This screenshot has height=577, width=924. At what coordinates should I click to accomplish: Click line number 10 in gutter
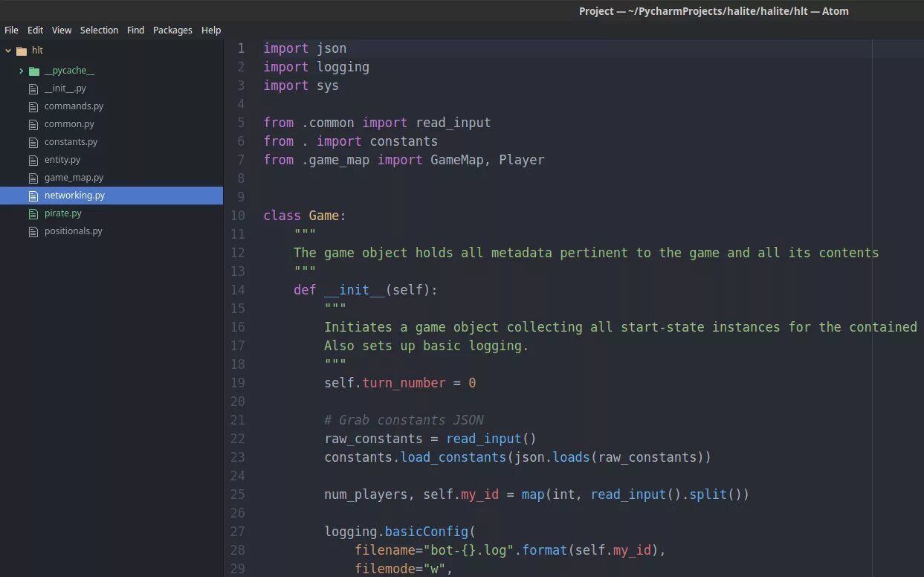click(237, 216)
